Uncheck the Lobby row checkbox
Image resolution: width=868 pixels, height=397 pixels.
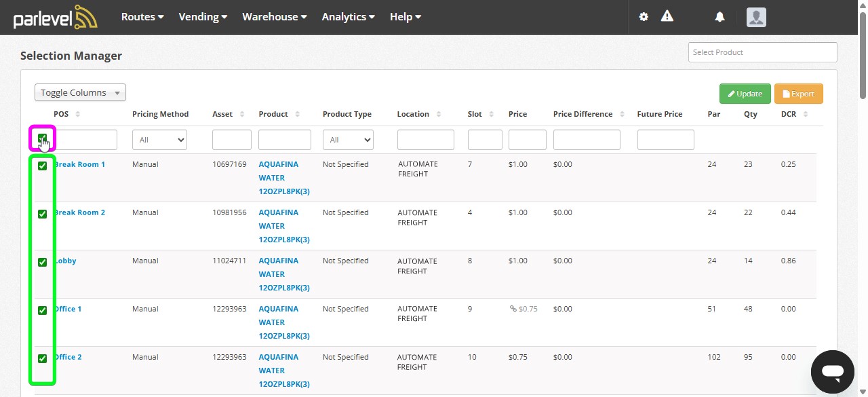click(x=43, y=262)
